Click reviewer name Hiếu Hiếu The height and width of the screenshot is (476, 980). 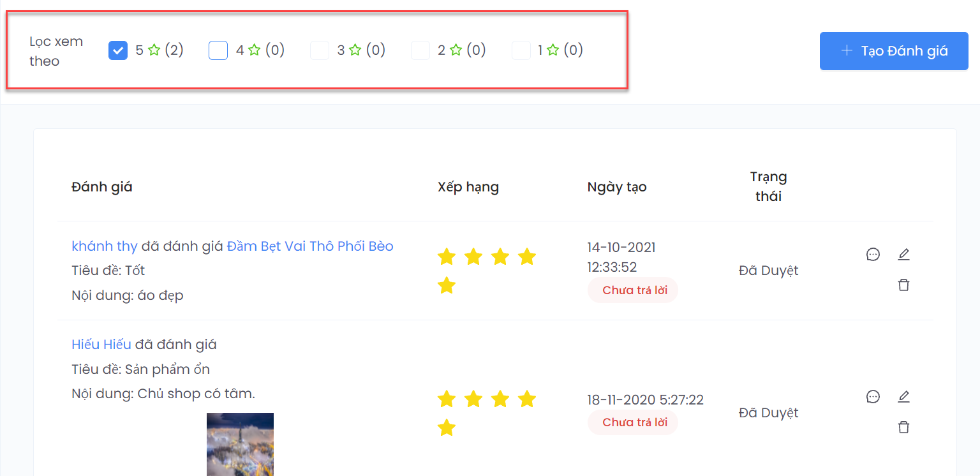(x=101, y=345)
